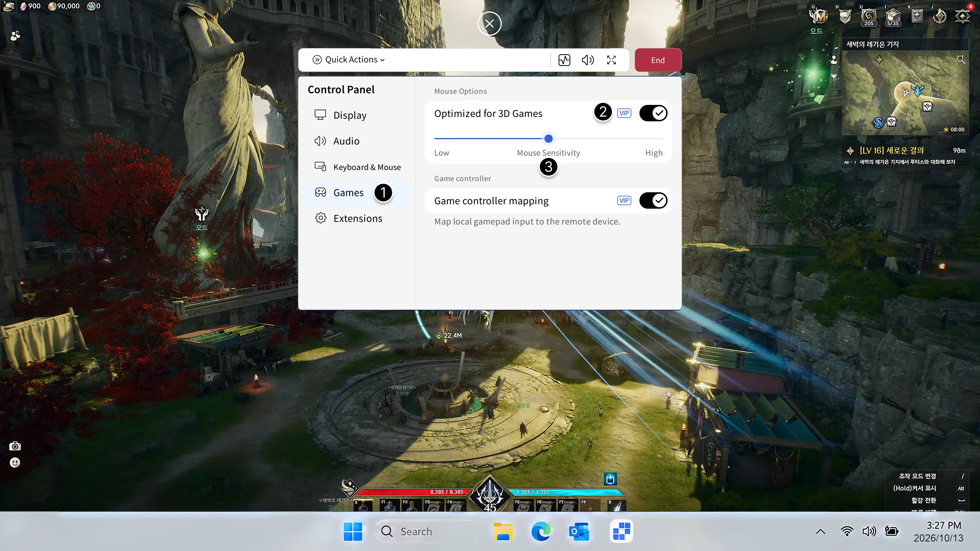This screenshot has height=551, width=980.
Task: Open the star menu icon with badge 4
Action: click(x=962, y=16)
